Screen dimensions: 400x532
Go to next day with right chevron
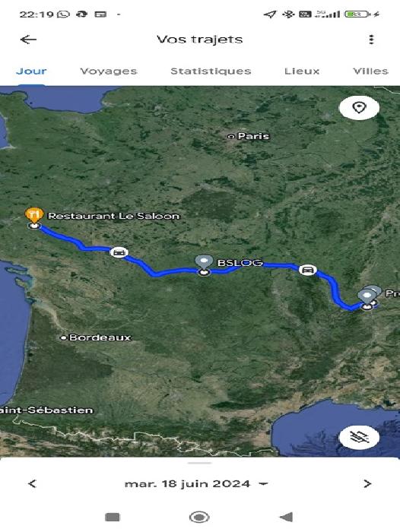click(367, 483)
